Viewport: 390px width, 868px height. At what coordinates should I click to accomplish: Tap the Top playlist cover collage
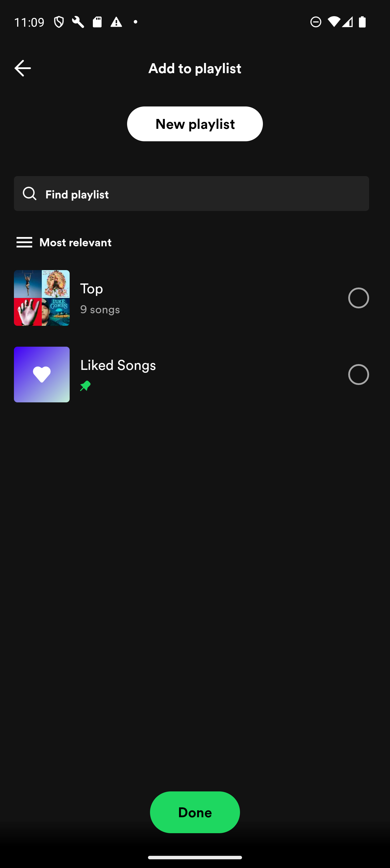(42, 298)
